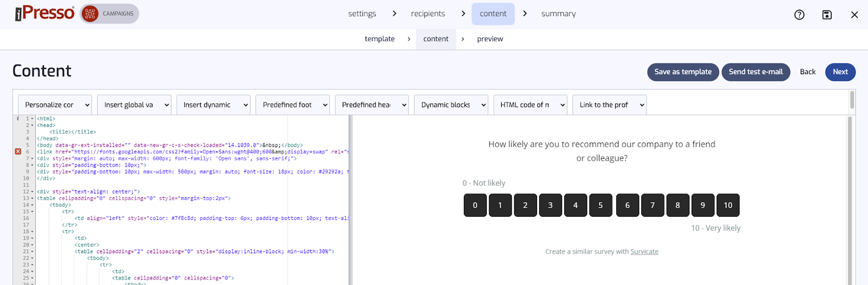Screen dimensions: 868x285
Task: Click the '10 - Very likely' label
Action: pyautogui.click(x=716, y=228)
